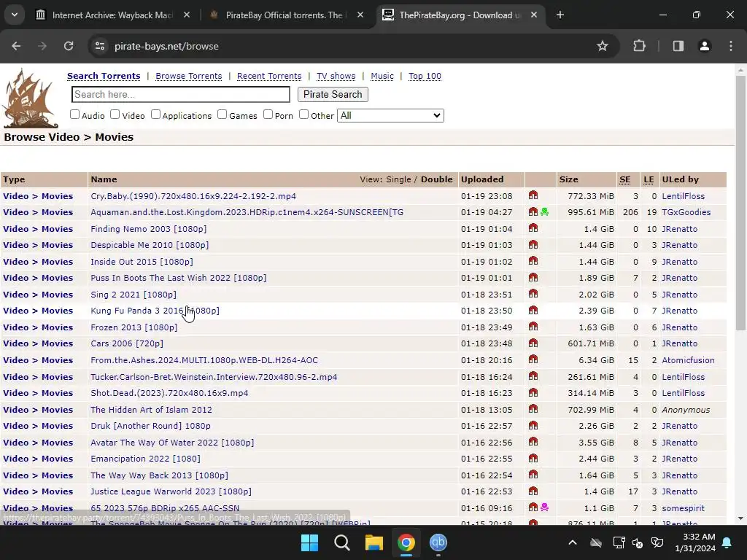The image size is (747, 560).
Task: Close the ThePirateBay.org tab
Action: pyautogui.click(x=533, y=15)
